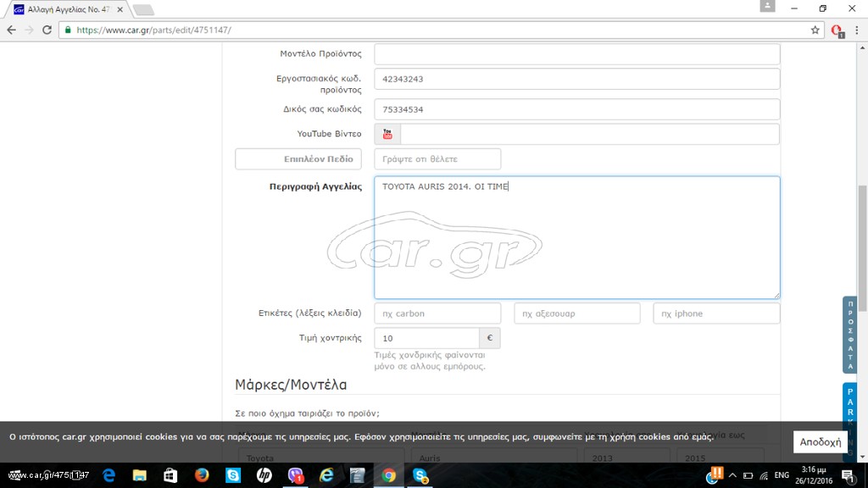868x488 pixels.
Task: Open the Chrome three-dot menu
Action: point(856,30)
